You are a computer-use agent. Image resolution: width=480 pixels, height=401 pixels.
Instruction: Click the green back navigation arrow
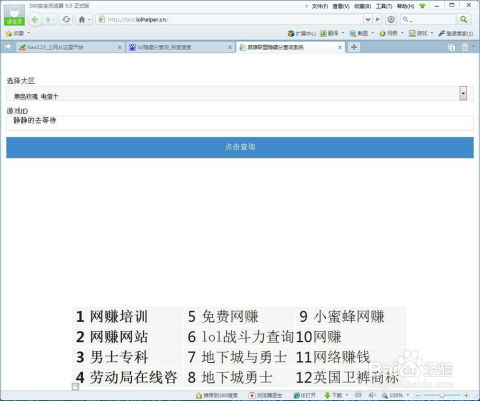coord(35,20)
